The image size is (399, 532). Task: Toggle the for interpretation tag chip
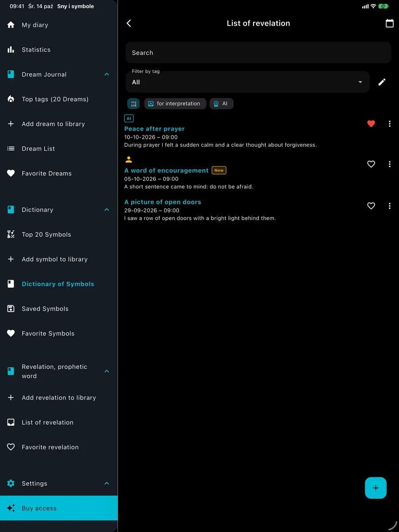pos(175,104)
